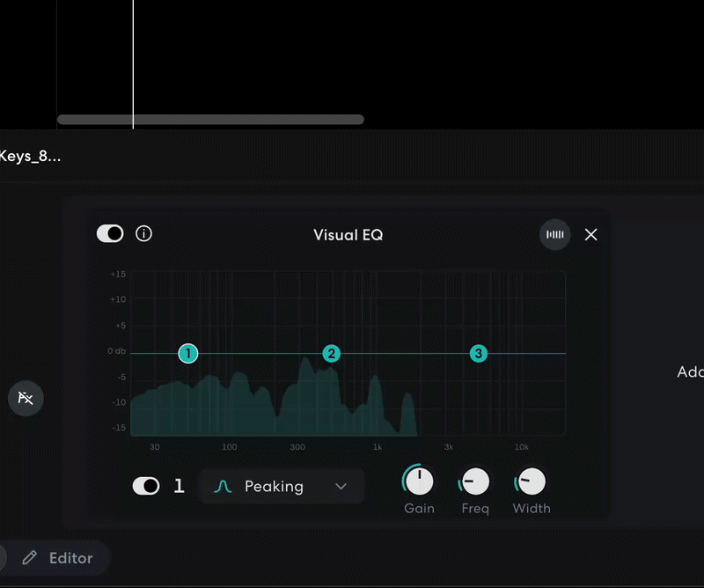704x588 pixels.
Task: Click the Freq knob
Action: click(475, 481)
